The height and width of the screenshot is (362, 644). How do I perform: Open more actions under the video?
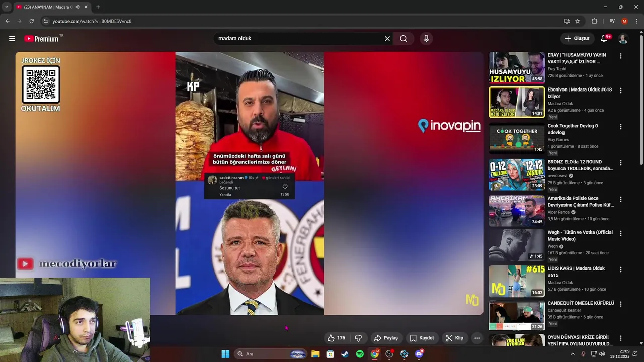coord(477,338)
